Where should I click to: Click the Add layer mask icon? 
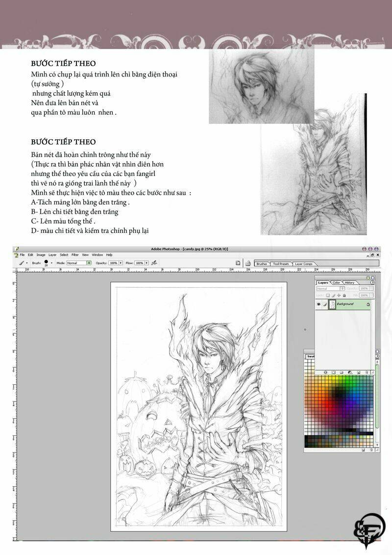pyautogui.click(x=333, y=373)
